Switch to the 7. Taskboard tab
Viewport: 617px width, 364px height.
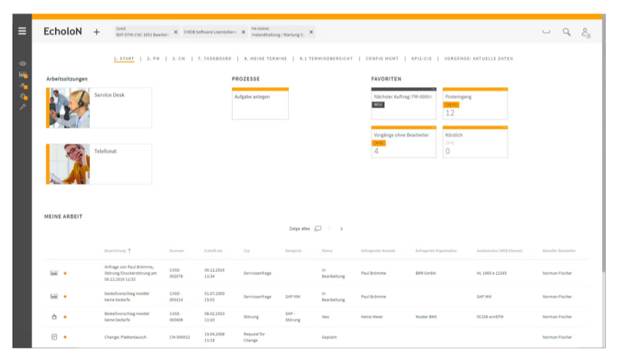[214, 59]
